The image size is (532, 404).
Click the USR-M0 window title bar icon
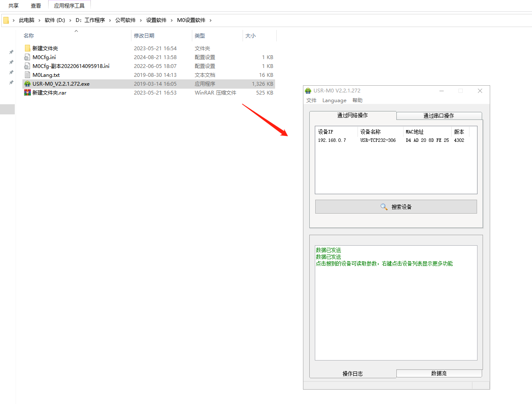pyautogui.click(x=308, y=91)
